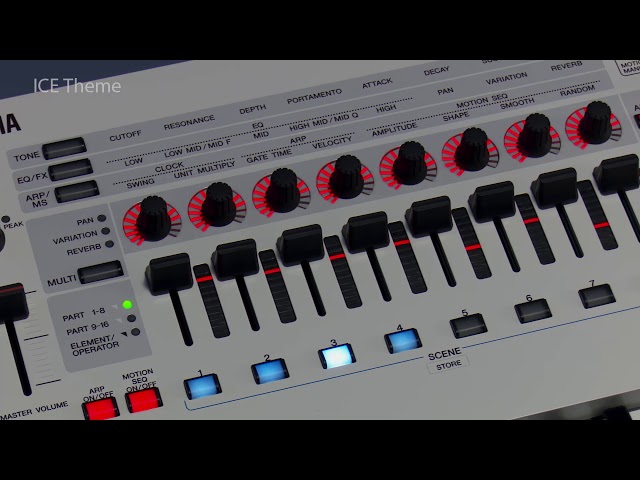Click the 'HIGH MID / MID Q' label
Image resolution: width=640 pixels, height=480 pixels.
[x=323, y=122]
